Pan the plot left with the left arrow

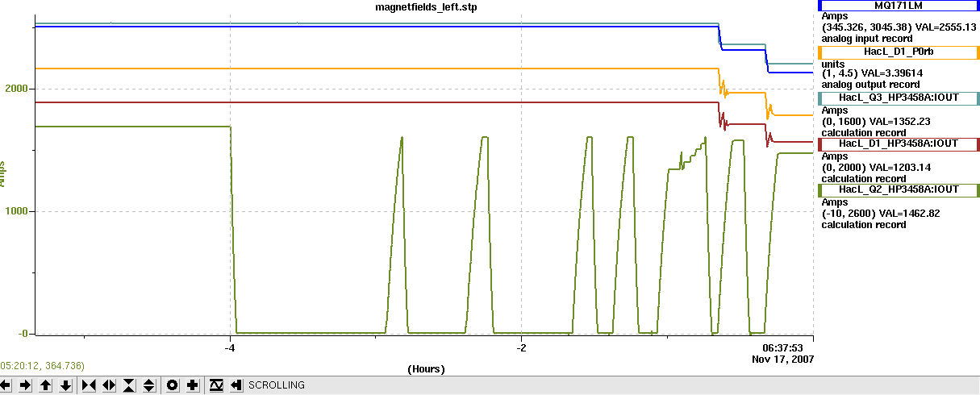[x=7, y=385]
